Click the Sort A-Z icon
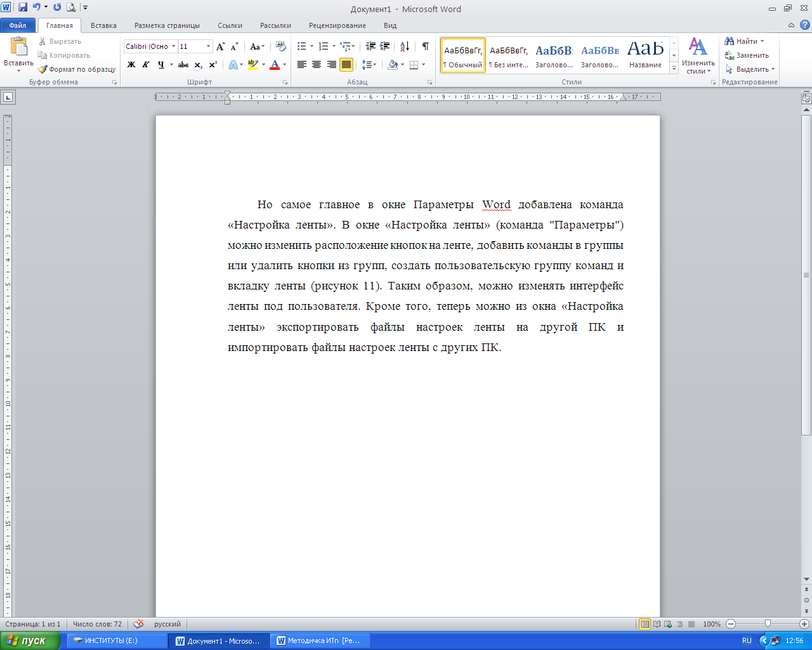812x650 pixels. click(x=405, y=46)
